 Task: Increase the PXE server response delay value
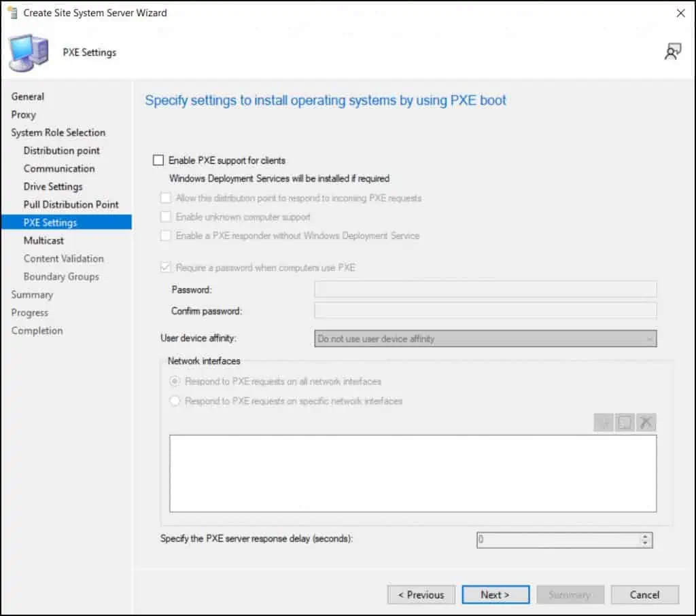(x=644, y=537)
